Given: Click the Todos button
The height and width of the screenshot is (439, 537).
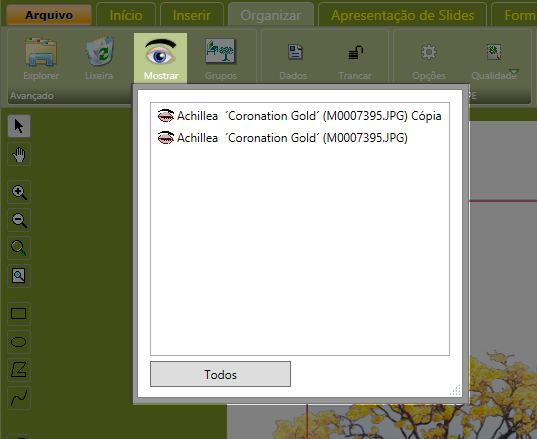Looking at the screenshot, I should [x=220, y=374].
